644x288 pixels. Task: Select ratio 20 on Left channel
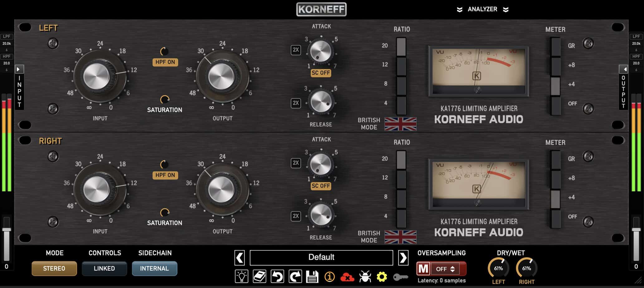(x=401, y=47)
